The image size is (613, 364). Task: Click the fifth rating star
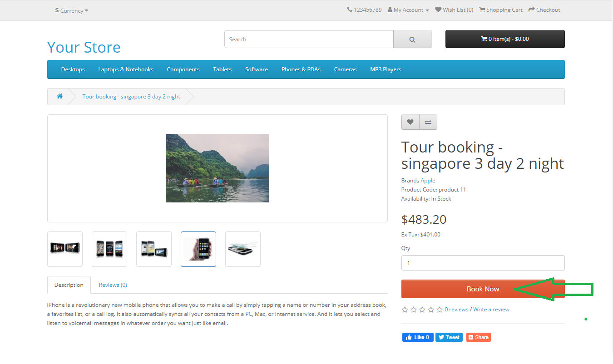pyautogui.click(x=440, y=310)
